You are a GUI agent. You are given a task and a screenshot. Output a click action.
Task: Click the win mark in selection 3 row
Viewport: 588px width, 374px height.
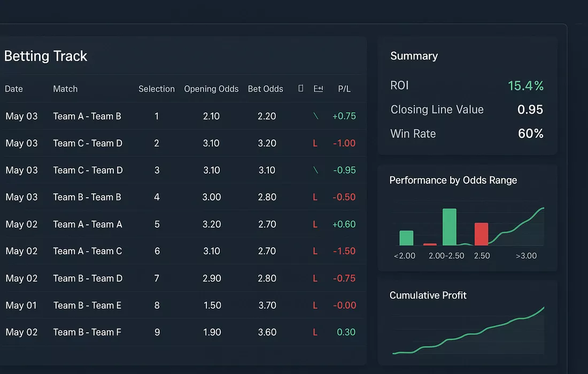point(316,170)
